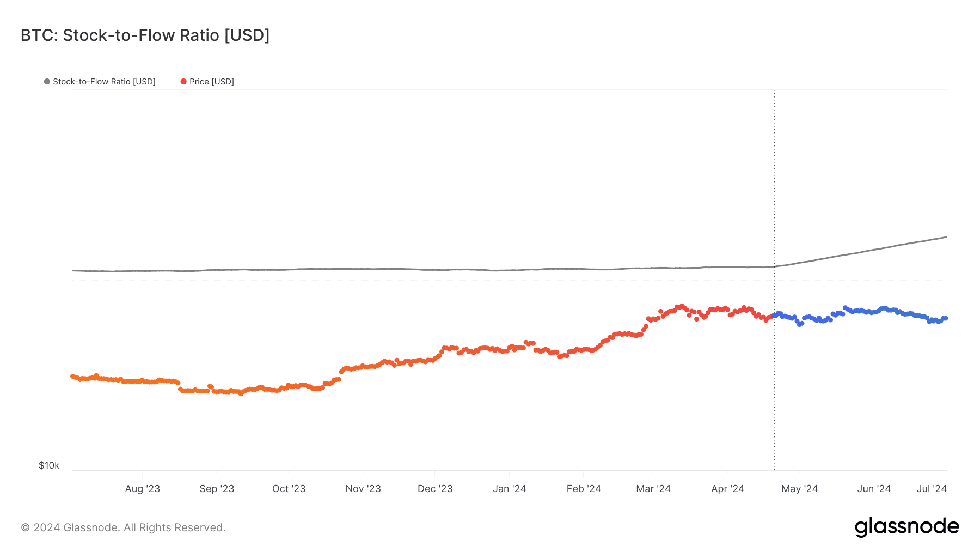This screenshot has height=552, width=980.
Task: Select the Apr '24 axis label
Action: (x=727, y=489)
